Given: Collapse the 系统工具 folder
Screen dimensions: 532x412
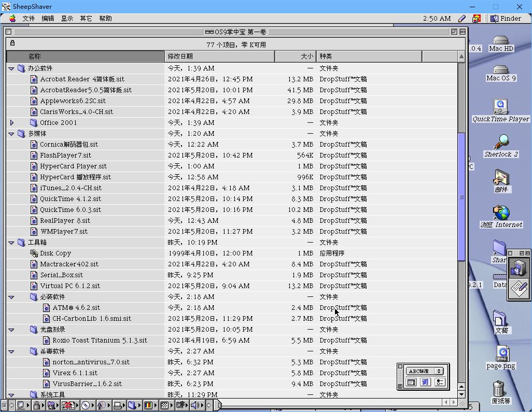Looking at the screenshot, I should pyautogui.click(x=11, y=395).
